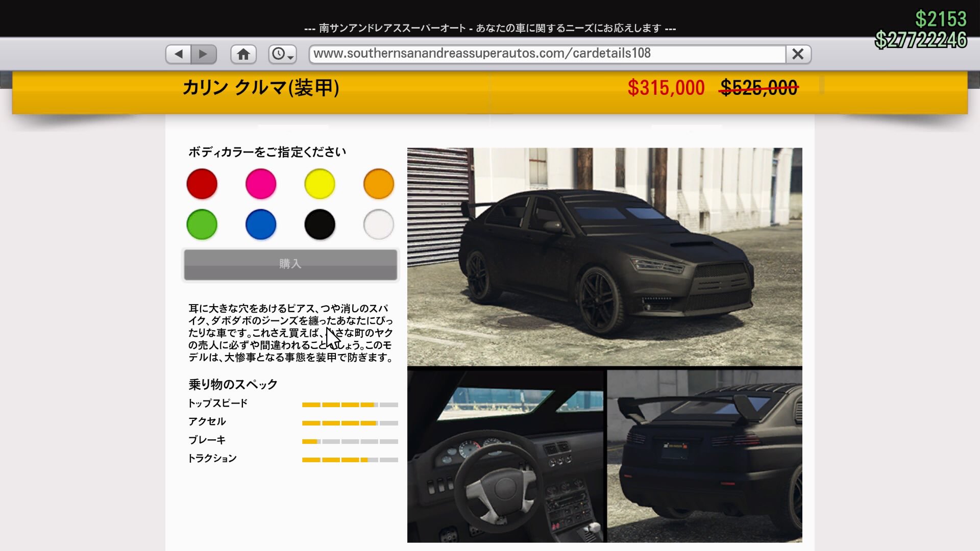Click the browser forward navigation arrow
This screenshot has height=551, width=980.
[204, 54]
